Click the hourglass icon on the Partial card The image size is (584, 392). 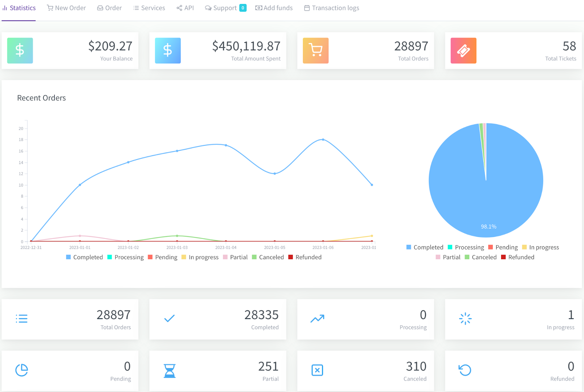pos(169,370)
